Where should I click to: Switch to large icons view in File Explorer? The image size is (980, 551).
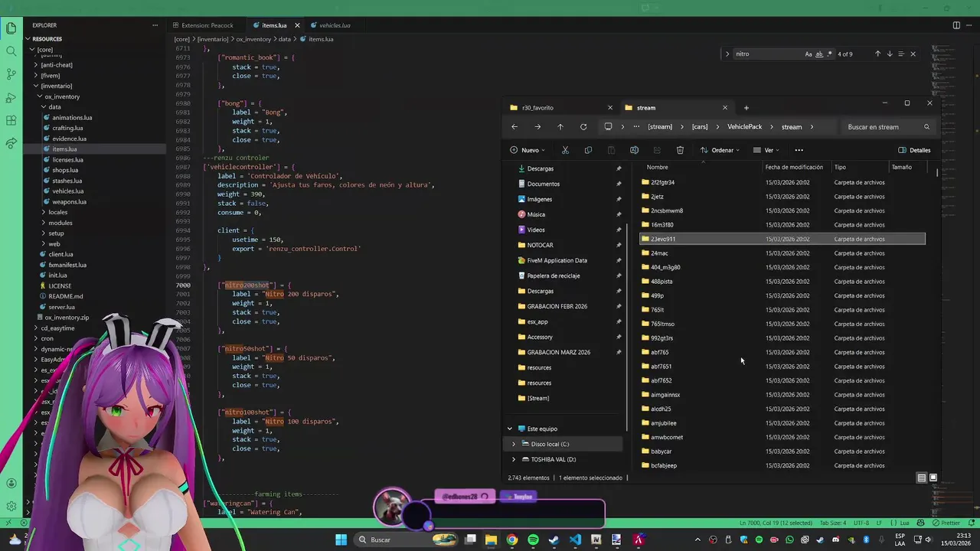point(933,478)
